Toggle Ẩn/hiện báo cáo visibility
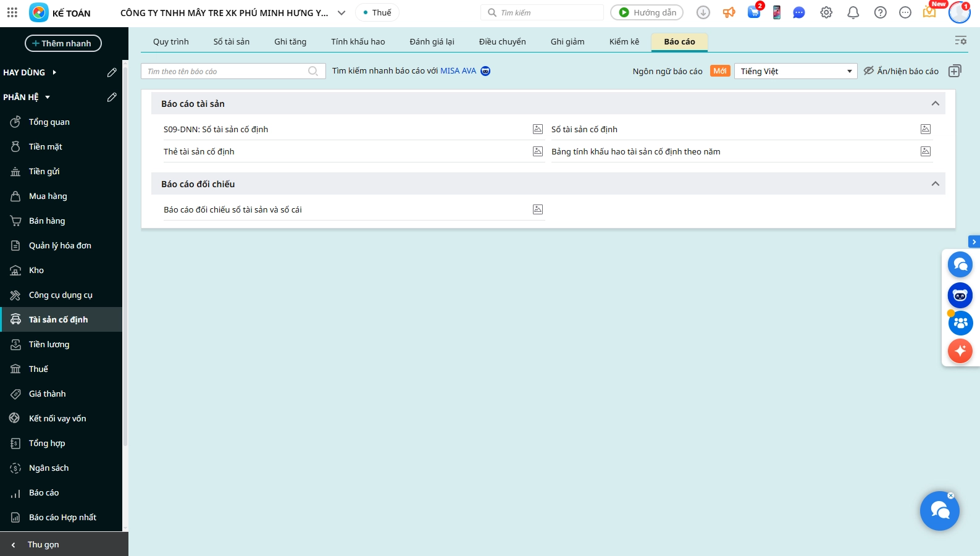Screen dimensions: 980x556 click(x=901, y=71)
